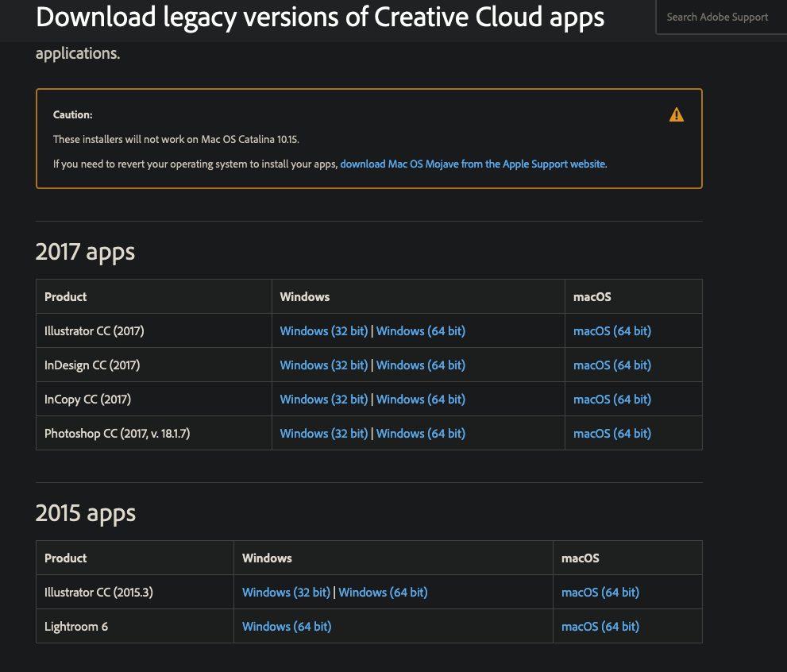Download Illustrator CC (2015.3) for Windows 64 bit
This screenshot has height=672, width=787.
click(x=383, y=592)
